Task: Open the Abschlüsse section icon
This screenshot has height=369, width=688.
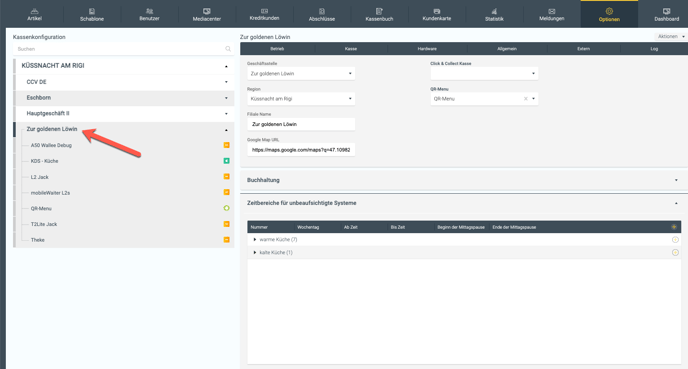Action: [322, 11]
